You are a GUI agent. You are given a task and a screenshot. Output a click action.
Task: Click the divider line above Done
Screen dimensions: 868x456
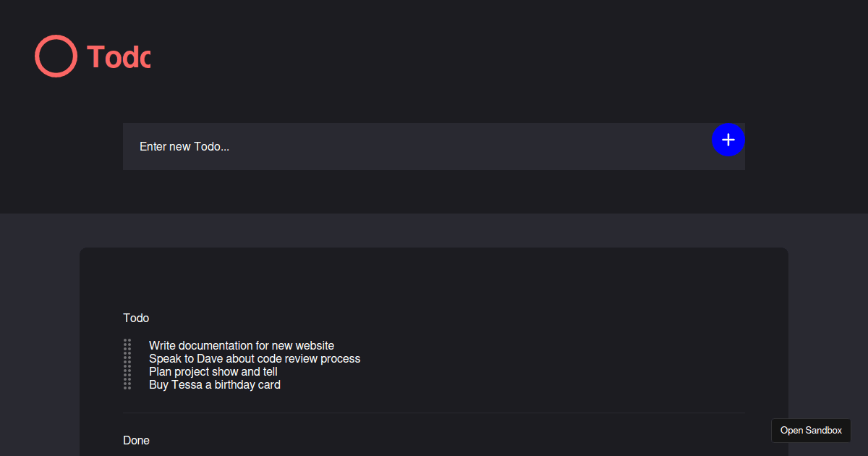[434, 413]
